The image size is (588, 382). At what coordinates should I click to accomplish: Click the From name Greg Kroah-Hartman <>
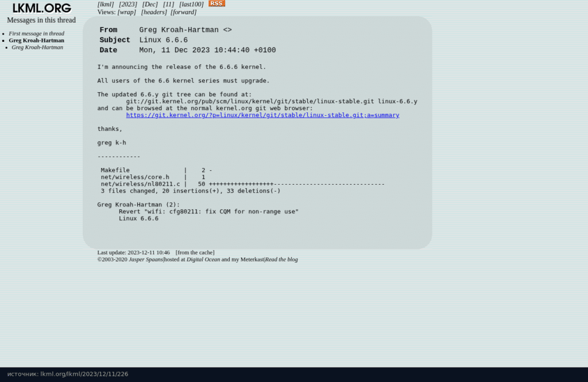pyautogui.click(x=185, y=30)
